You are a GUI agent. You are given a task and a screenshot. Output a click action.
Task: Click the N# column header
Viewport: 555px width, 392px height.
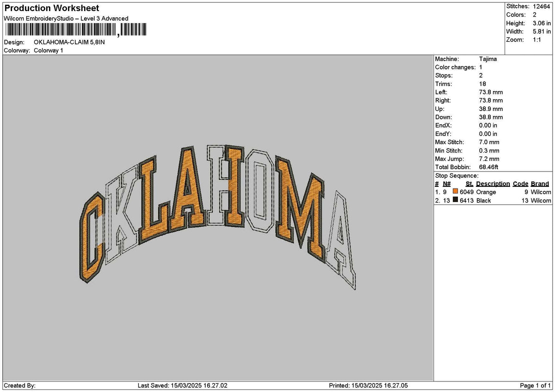point(446,184)
